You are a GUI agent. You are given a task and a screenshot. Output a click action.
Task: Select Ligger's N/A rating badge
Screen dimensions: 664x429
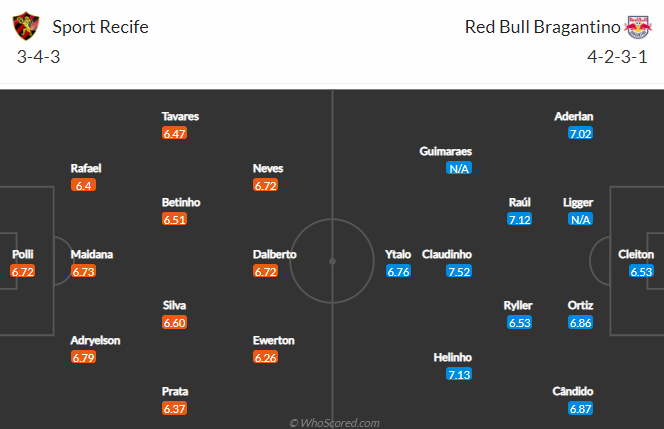[x=581, y=219]
